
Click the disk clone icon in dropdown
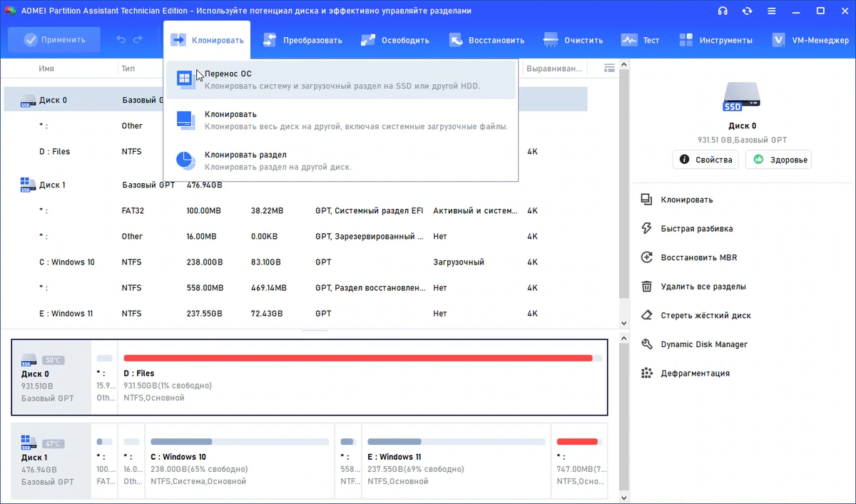[x=185, y=120]
